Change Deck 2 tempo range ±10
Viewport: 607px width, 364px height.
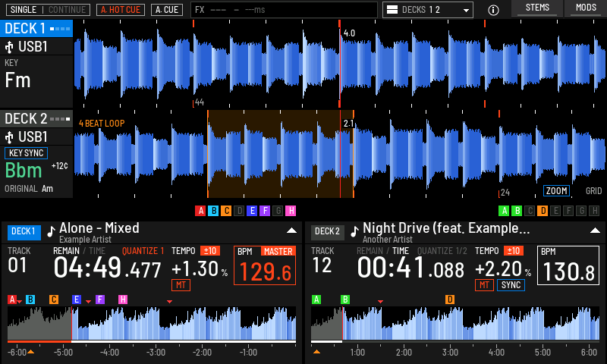pos(514,251)
